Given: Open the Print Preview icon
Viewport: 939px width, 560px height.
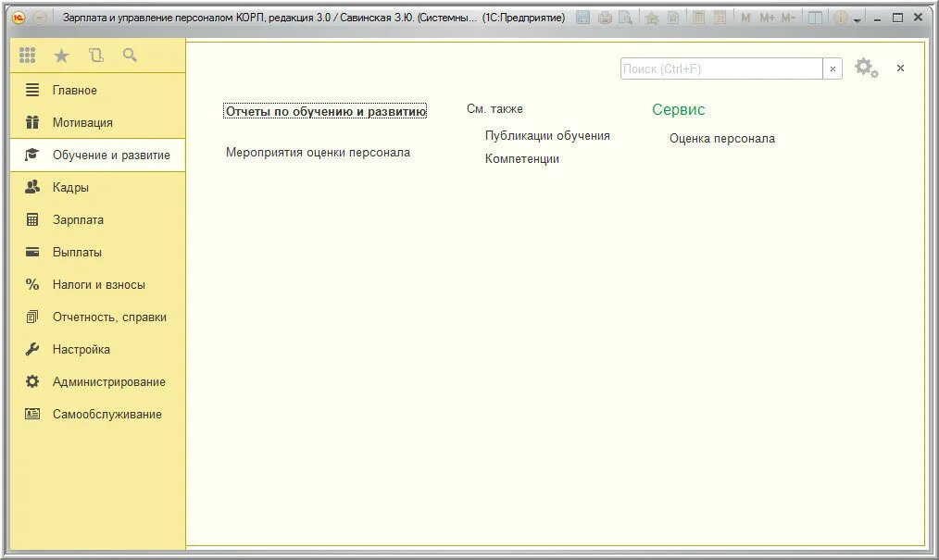Looking at the screenshot, I should [x=626, y=16].
